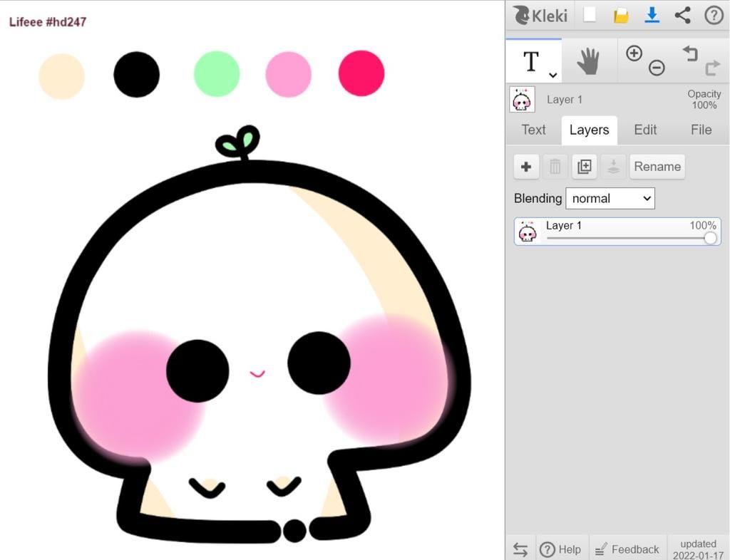Zoom in on the canvas

[x=634, y=53]
